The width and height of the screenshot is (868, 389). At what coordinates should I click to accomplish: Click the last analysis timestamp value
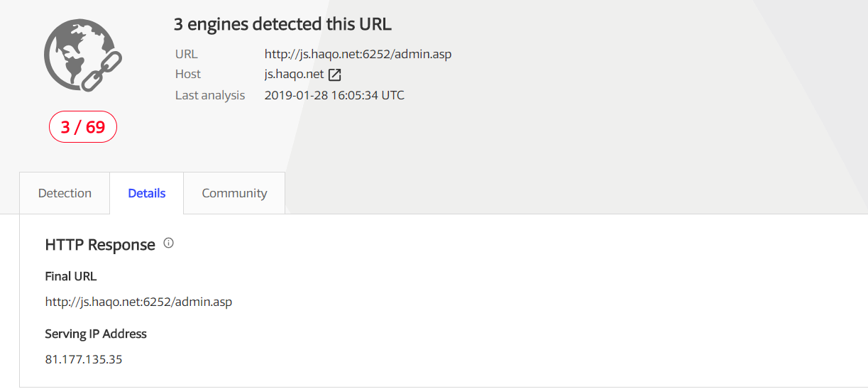tap(334, 95)
